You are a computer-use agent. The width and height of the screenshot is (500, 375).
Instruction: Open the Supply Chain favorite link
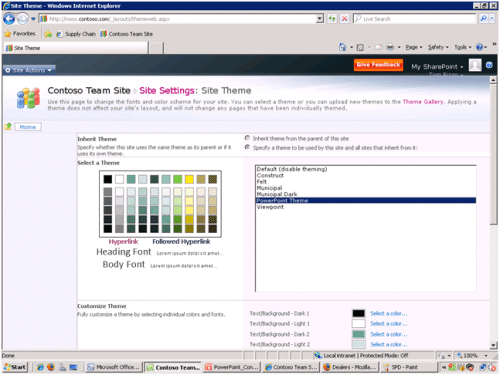coord(76,34)
